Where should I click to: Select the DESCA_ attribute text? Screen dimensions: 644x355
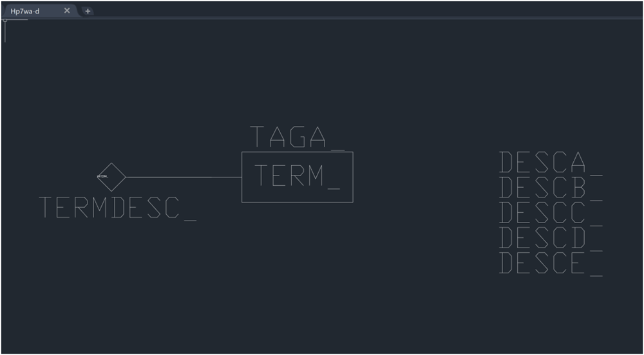tap(551, 163)
